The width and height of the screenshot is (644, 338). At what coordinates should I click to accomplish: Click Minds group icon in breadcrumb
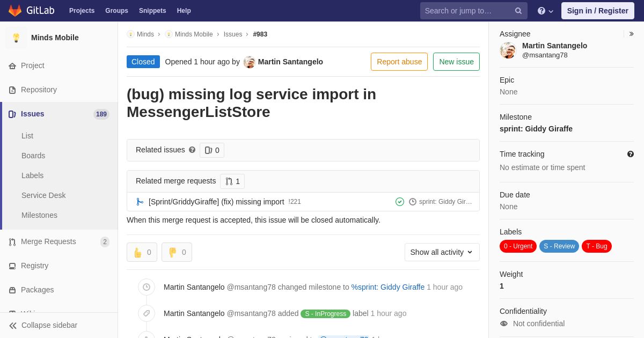pyautogui.click(x=130, y=34)
